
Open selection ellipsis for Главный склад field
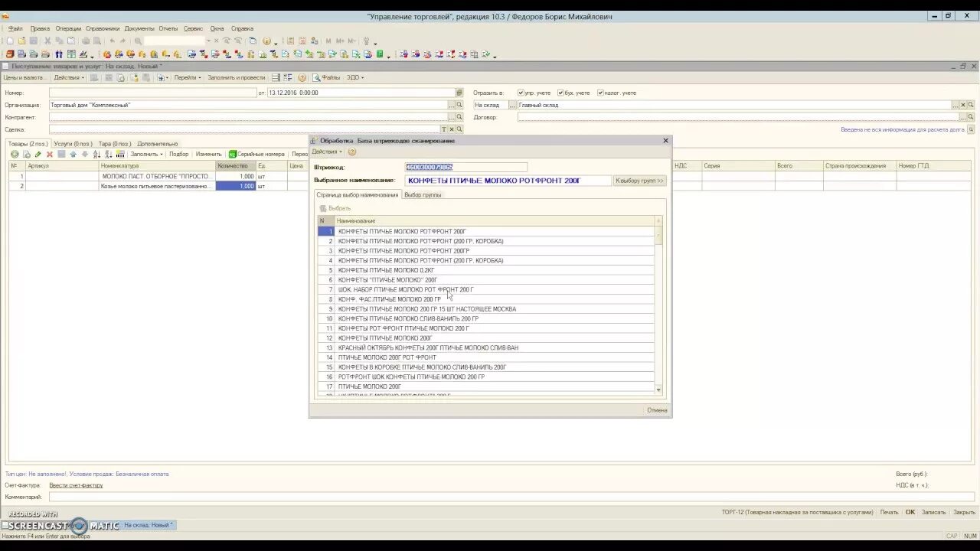tap(955, 105)
